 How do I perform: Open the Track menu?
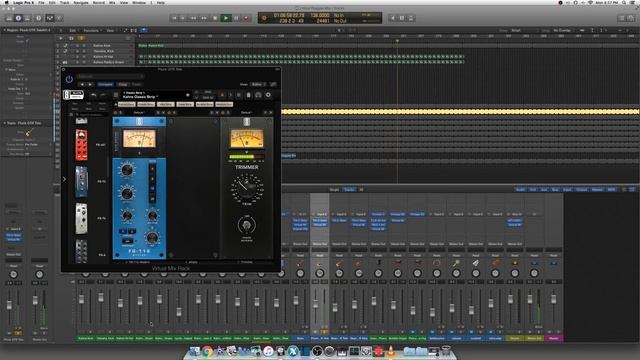65,2
